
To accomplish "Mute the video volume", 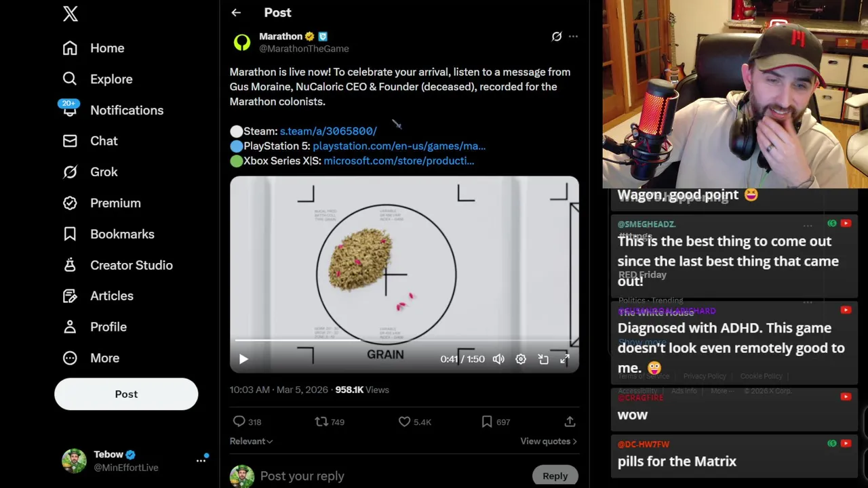I will (x=498, y=359).
